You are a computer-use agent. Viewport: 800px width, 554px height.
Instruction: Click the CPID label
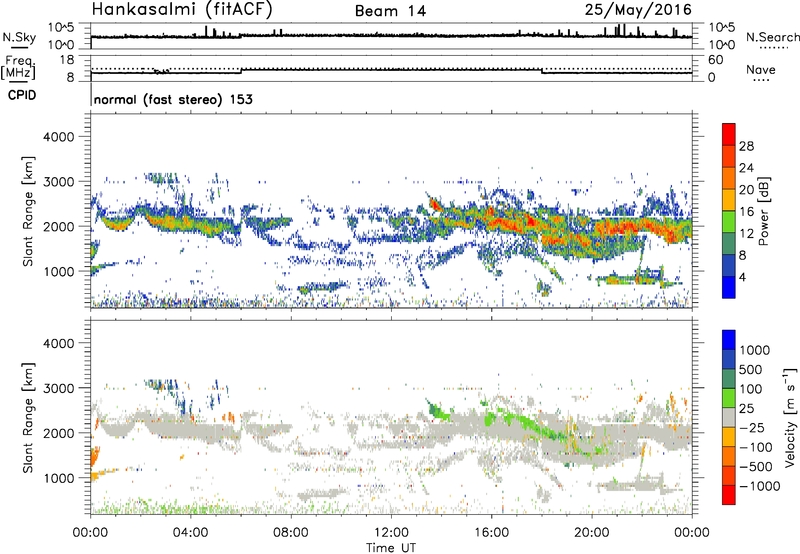pyautogui.click(x=22, y=95)
